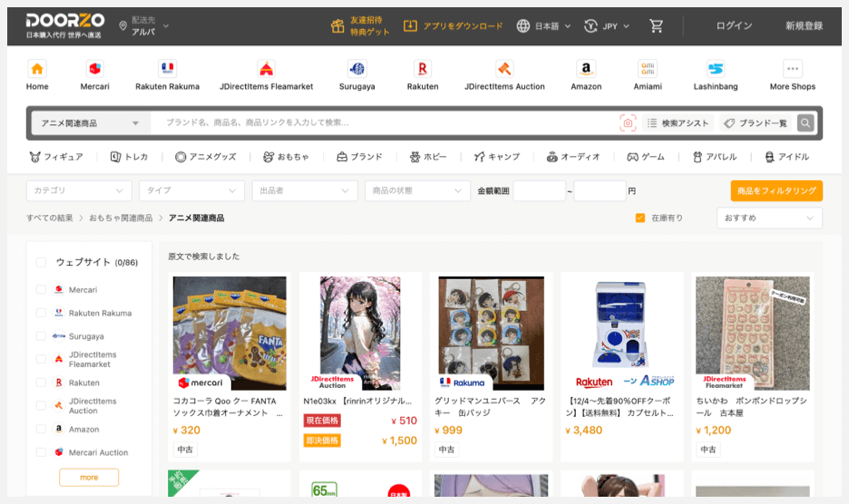Open the Lashinbang shop icon
Image resolution: width=849 pixels, height=504 pixels.
tap(716, 69)
